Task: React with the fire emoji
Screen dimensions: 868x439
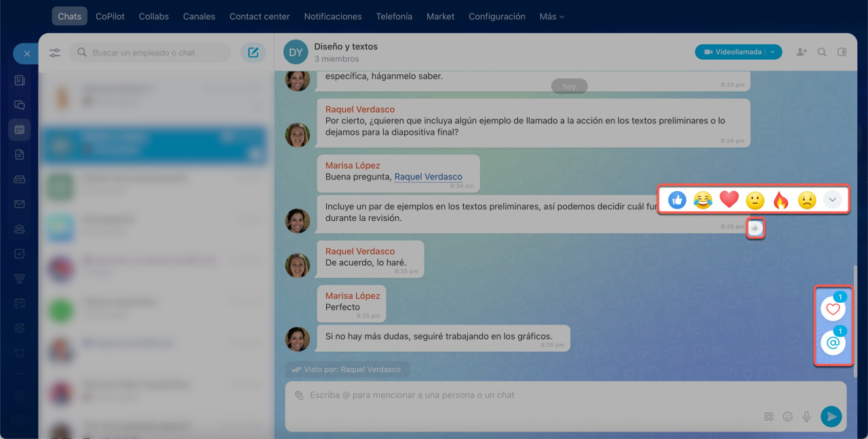Action: coord(781,200)
